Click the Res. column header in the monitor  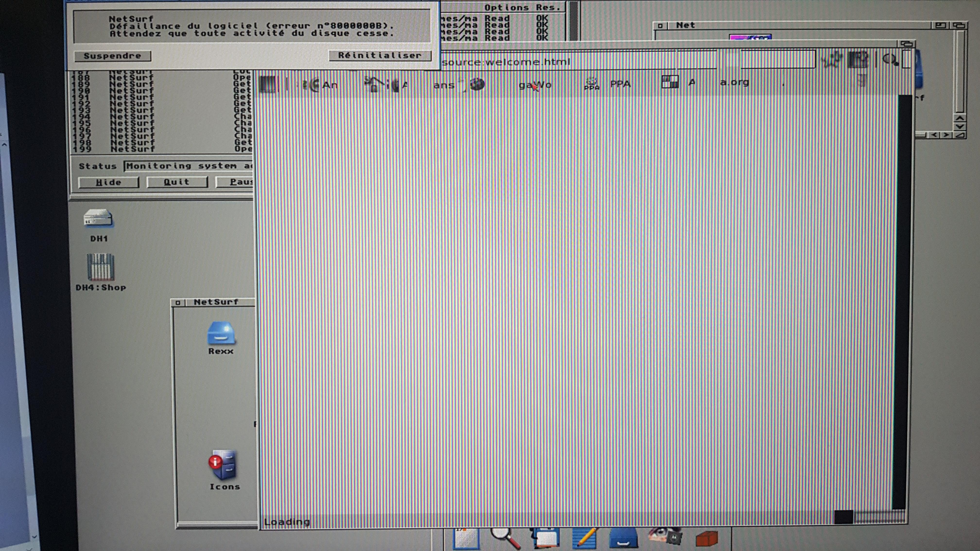[548, 8]
